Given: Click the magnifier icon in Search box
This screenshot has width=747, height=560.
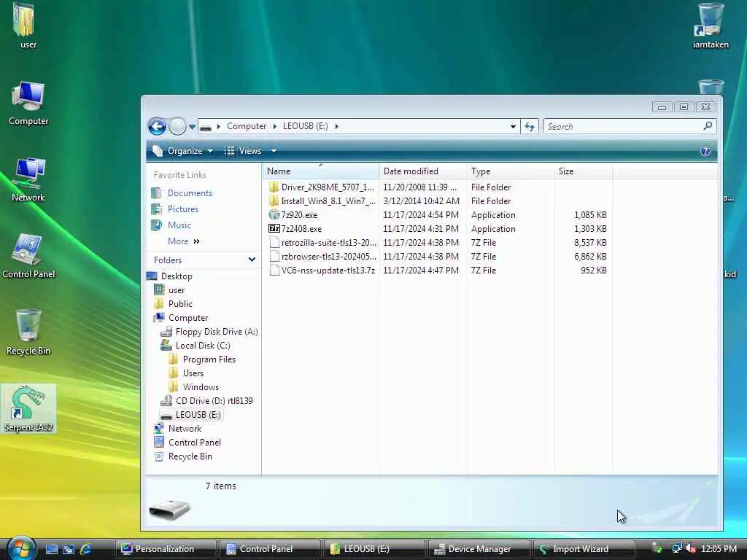Looking at the screenshot, I should [708, 125].
